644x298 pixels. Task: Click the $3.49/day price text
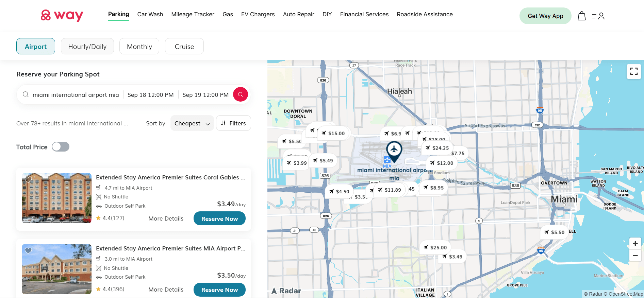pyautogui.click(x=231, y=204)
